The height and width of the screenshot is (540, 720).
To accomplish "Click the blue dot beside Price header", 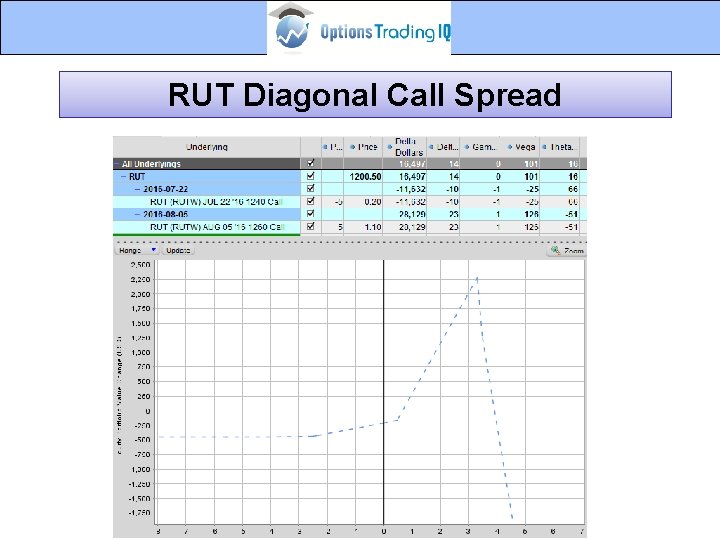I will [353, 147].
